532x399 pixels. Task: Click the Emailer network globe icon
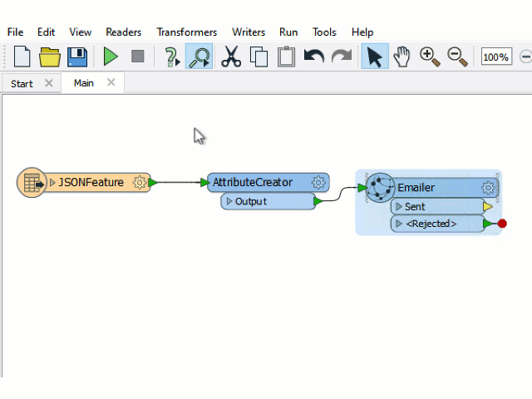point(380,188)
